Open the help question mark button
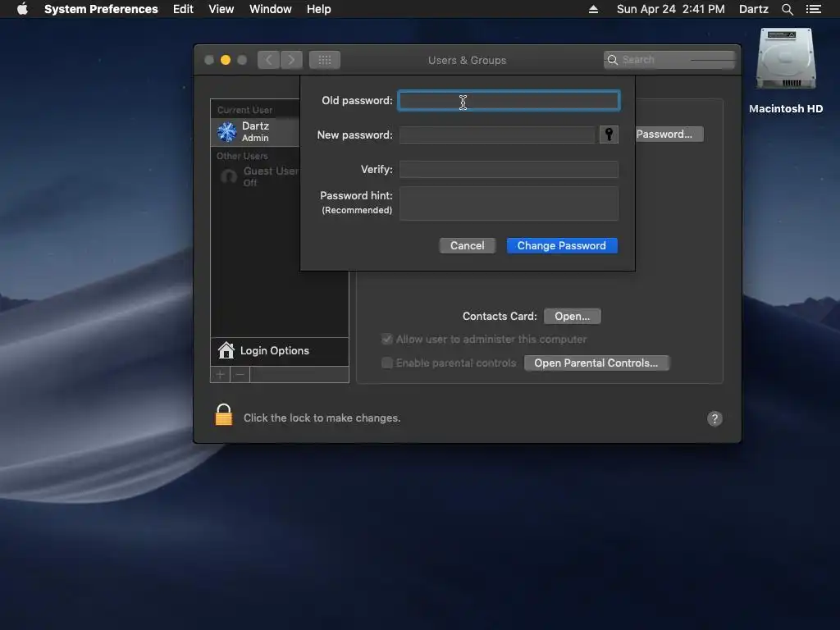The height and width of the screenshot is (630, 840). [714, 418]
